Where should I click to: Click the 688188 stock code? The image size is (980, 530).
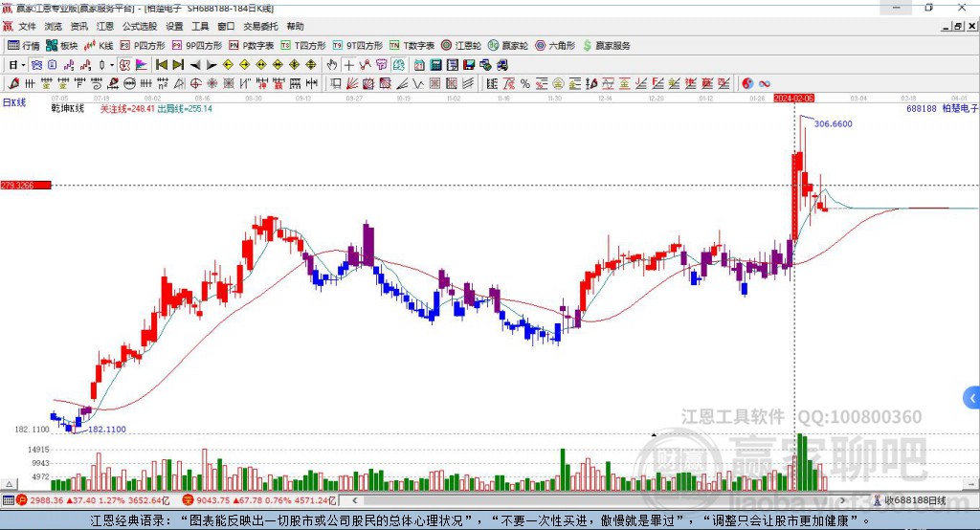922,108
